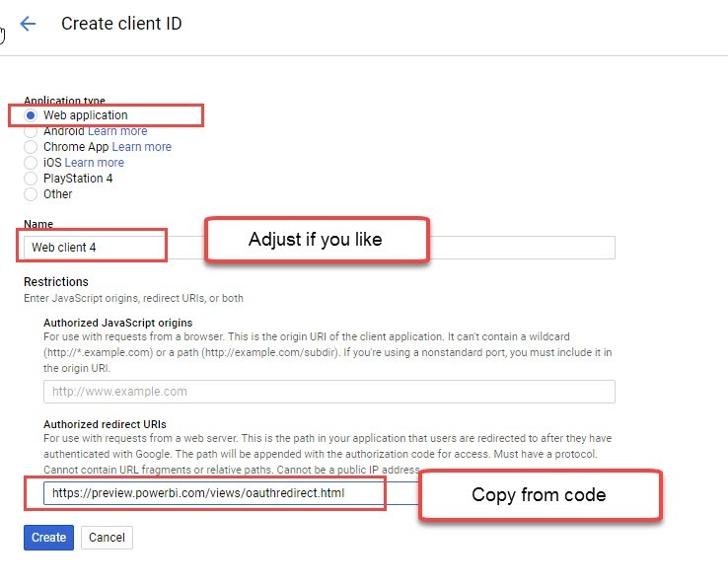The height and width of the screenshot is (586, 728).
Task: Open Learn more link beside iOS
Action: pyautogui.click(x=95, y=163)
